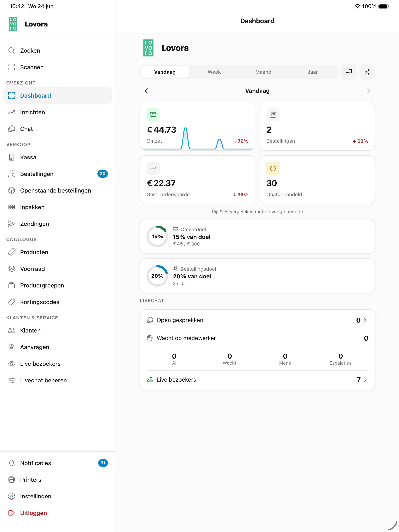This screenshot has width=399, height=532.
Task: Open the Bestellingen card showing 2
Action: pyautogui.click(x=317, y=126)
